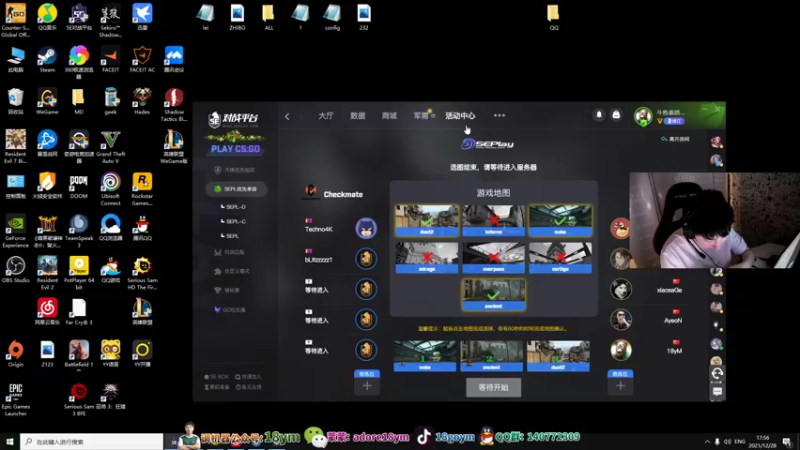Open the TeamSpeak 3 shortcut
The image size is (800, 450).
79,231
